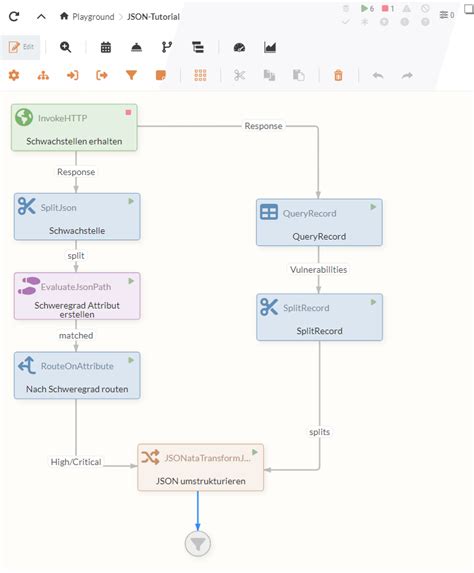Image resolution: width=474 pixels, height=573 pixels.
Task: Click the magnifier search icon
Action: tap(65, 47)
